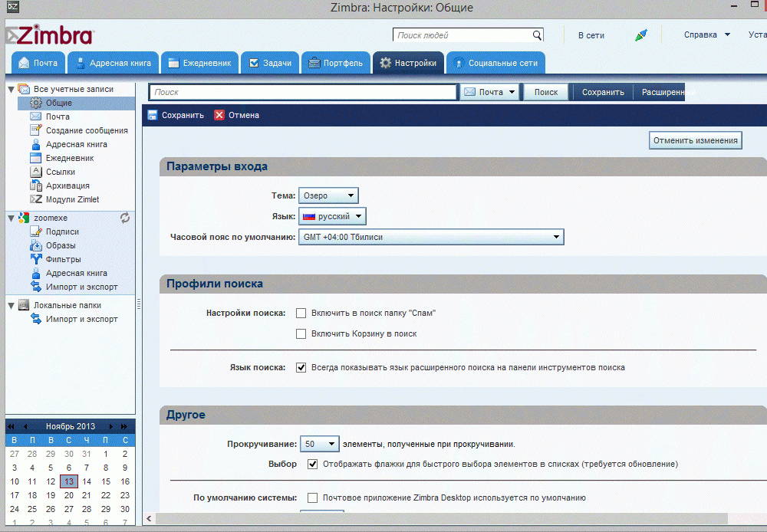Enable including Спам folder in search
The image size is (767, 532).
coord(301,313)
